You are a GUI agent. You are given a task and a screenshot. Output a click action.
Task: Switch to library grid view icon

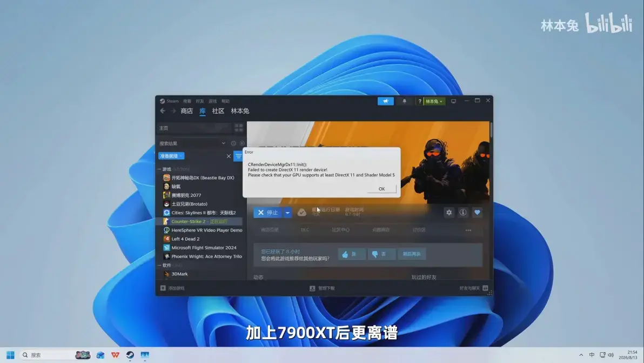(x=239, y=128)
